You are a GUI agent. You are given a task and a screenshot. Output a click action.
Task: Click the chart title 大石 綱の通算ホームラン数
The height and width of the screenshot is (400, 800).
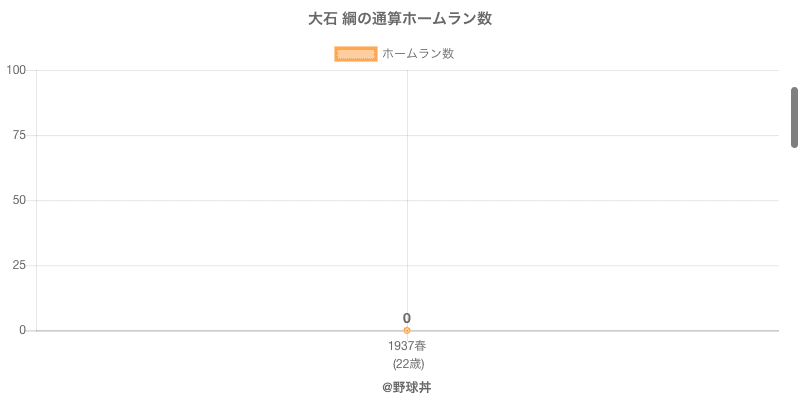400,19
